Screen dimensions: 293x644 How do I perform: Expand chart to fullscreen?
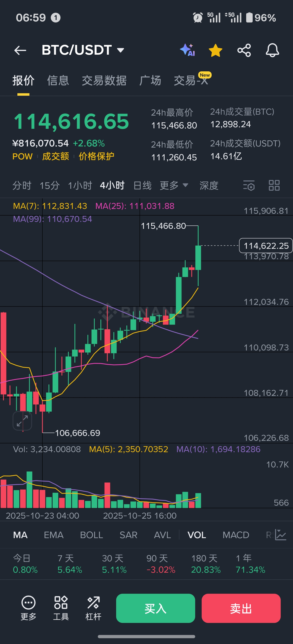(x=22, y=421)
